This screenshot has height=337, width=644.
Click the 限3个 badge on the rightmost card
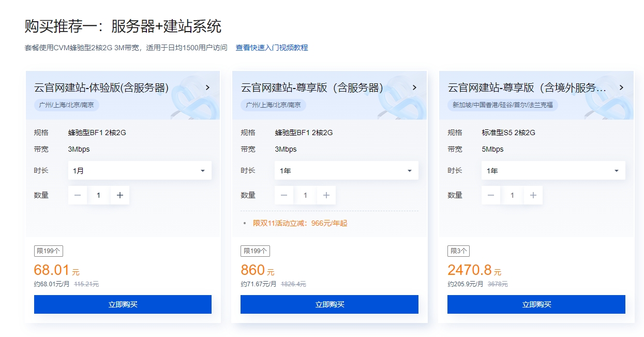(x=457, y=251)
